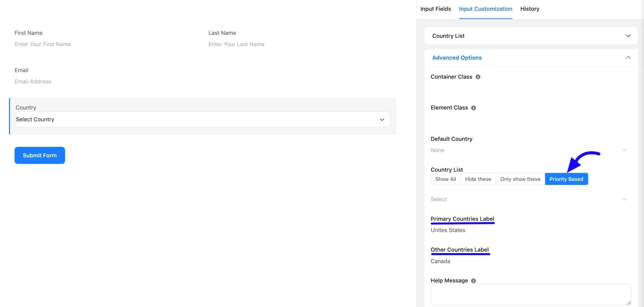Open the Select Country dropdown in form

click(203, 119)
